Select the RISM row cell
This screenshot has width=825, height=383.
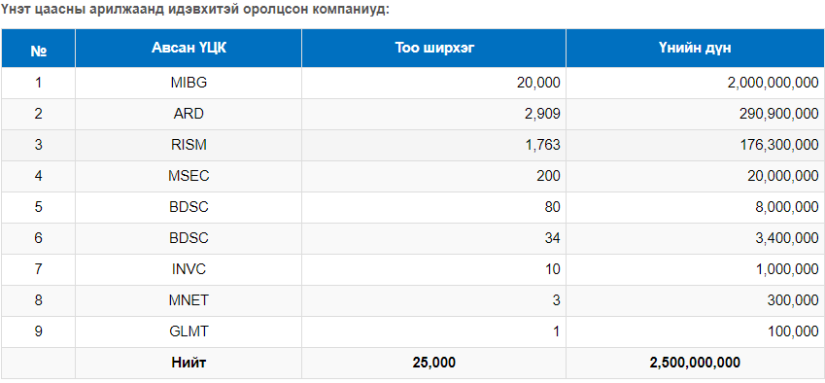(x=188, y=145)
